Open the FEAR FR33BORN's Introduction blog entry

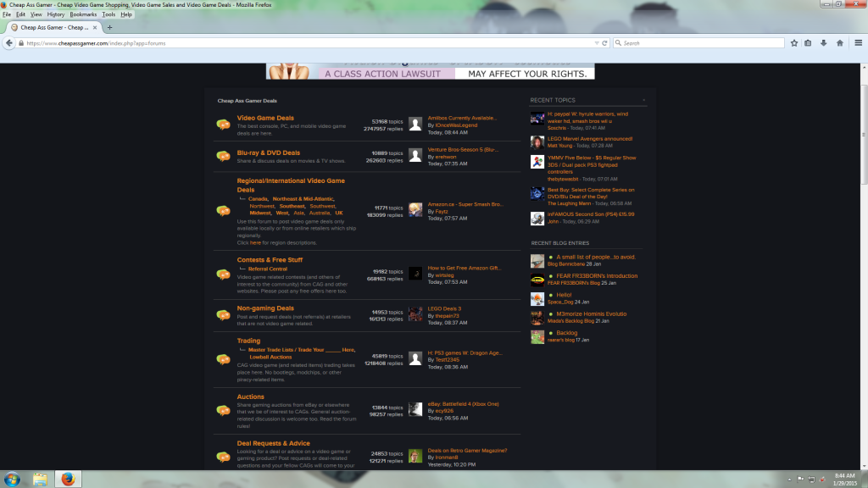pos(597,276)
